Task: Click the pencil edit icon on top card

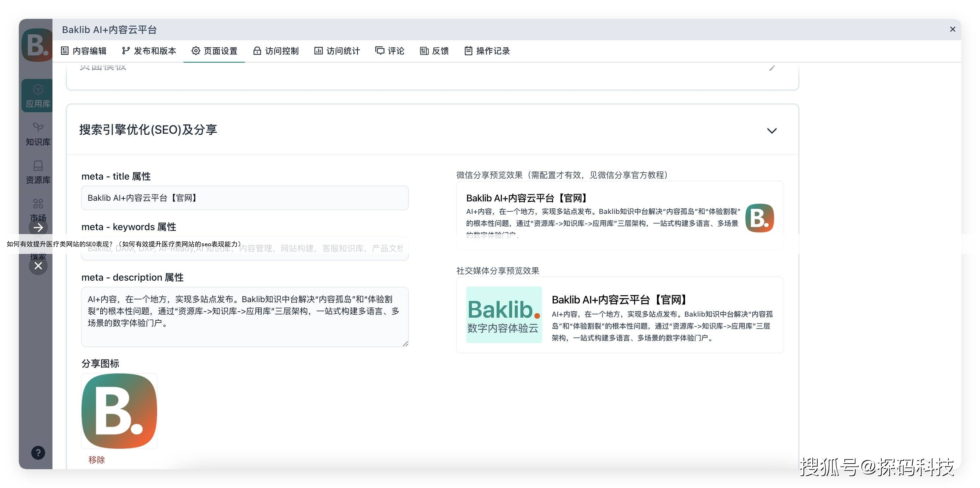Action: [x=771, y=68]
